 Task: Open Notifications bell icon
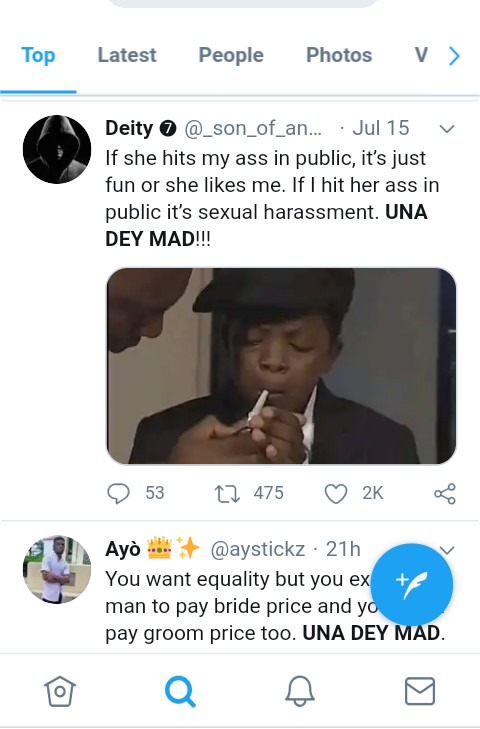[x=300, y=691]
